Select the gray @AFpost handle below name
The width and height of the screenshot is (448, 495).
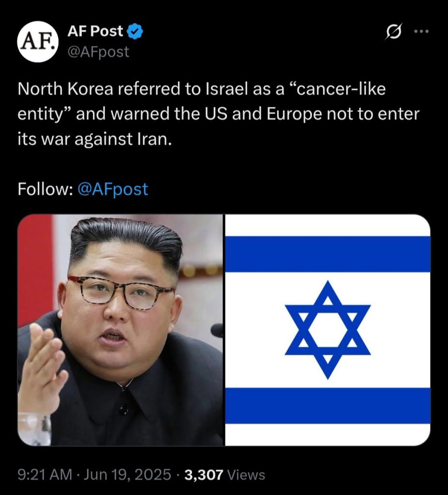coord(98,52)
